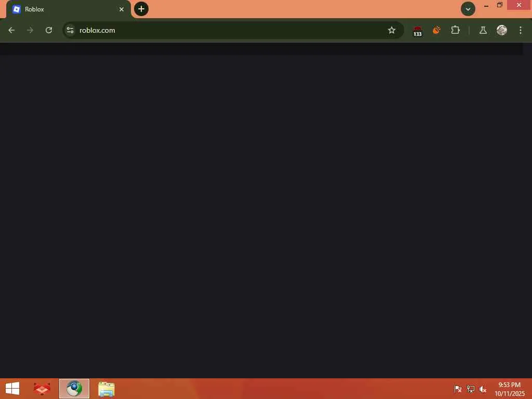Restore down the browser window
Image resolution: width=532 pixels, height=399 pixels.
[x=499, y=5]
